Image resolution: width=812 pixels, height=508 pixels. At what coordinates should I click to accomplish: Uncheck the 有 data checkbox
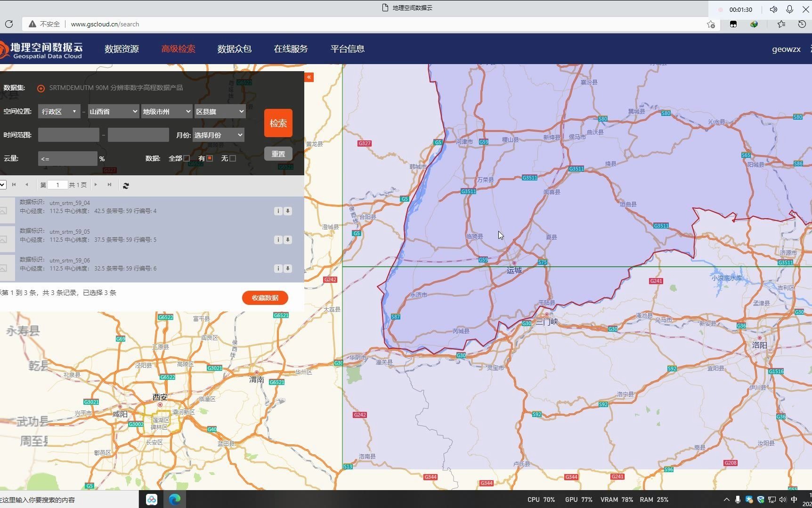[210, 158]
